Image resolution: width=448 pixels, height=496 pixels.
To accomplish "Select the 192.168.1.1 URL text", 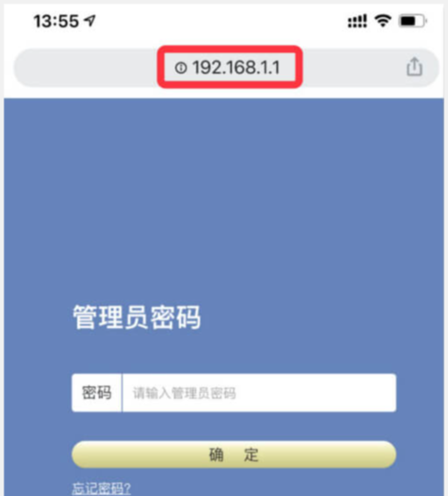I will pos(236,68).
